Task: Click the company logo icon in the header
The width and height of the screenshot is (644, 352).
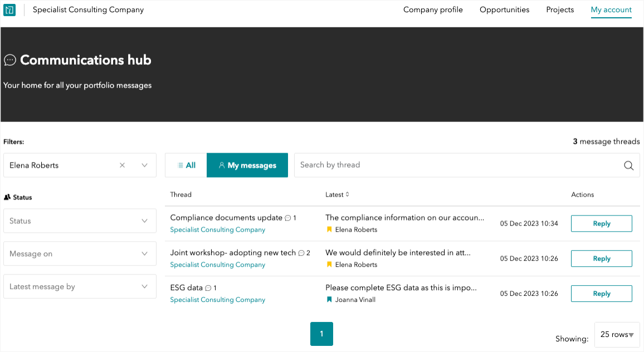Action: pos(9,10)
